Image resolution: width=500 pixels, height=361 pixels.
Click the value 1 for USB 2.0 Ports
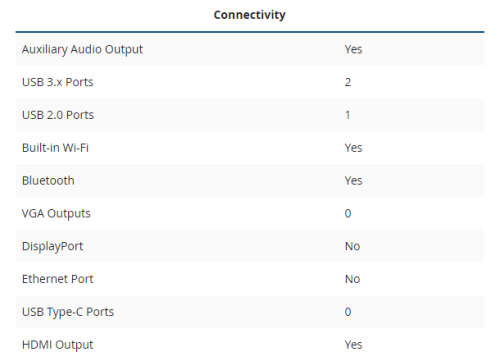click(x=348, y=115)
